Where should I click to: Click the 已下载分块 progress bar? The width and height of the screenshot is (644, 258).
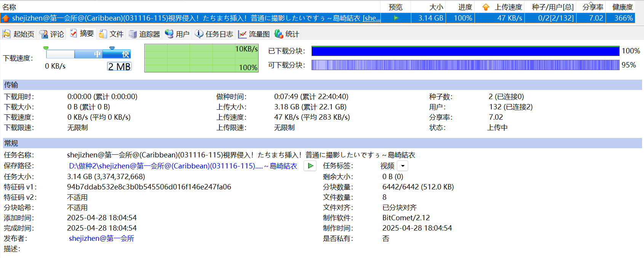click(x=465, y=51)
